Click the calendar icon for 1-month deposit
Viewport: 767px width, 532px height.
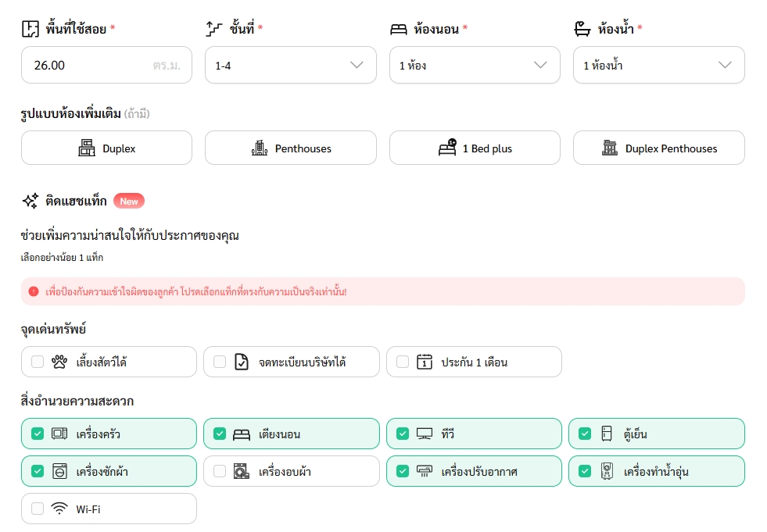[425, 362]
